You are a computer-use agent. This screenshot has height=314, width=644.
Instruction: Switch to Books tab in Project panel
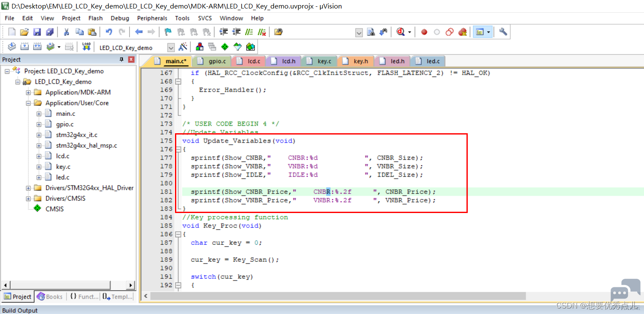click(x=50, y=297)
